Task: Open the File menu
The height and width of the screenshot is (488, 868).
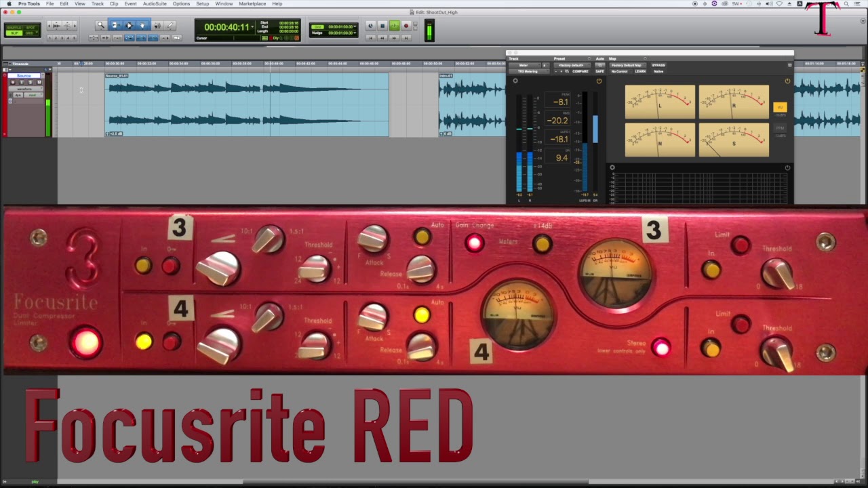Action: 50,3
